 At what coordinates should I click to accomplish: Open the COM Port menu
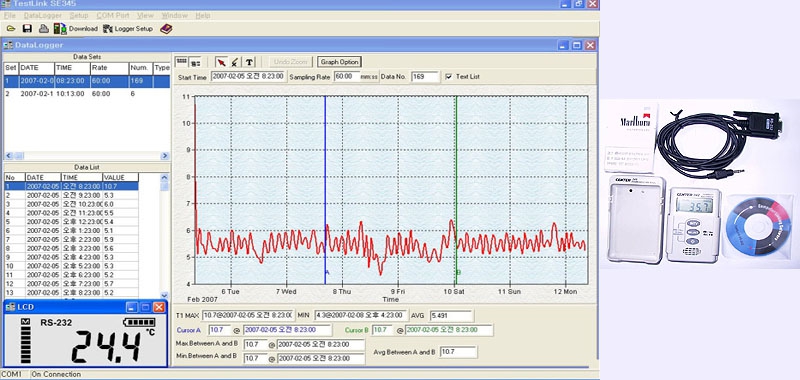coord(113,16)
